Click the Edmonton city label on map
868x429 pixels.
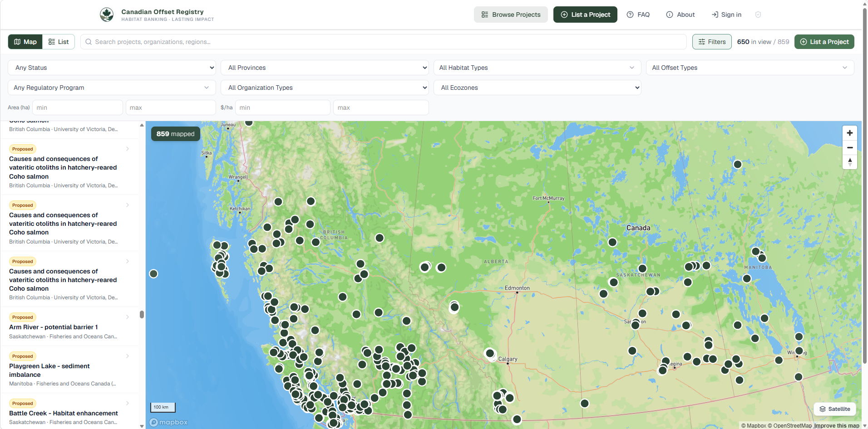coord(517,288)
